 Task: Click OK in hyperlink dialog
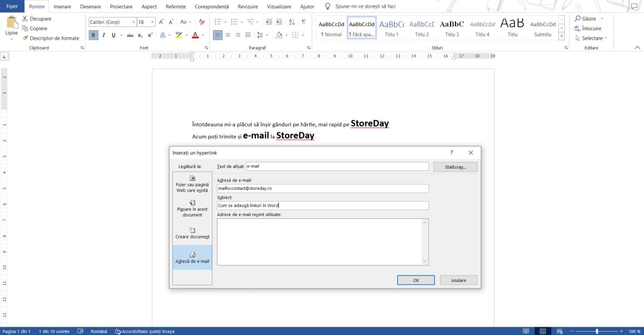pos(415,280)
